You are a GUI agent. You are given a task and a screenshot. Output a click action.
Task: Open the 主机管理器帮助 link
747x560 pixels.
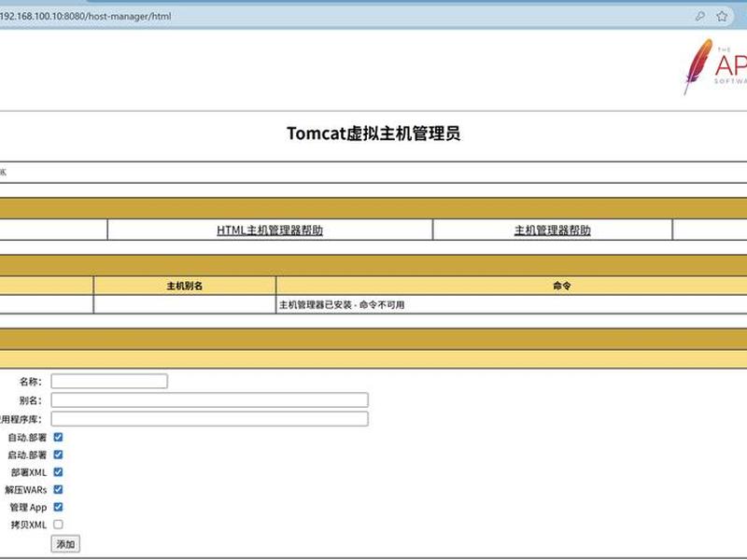(553, 231)
